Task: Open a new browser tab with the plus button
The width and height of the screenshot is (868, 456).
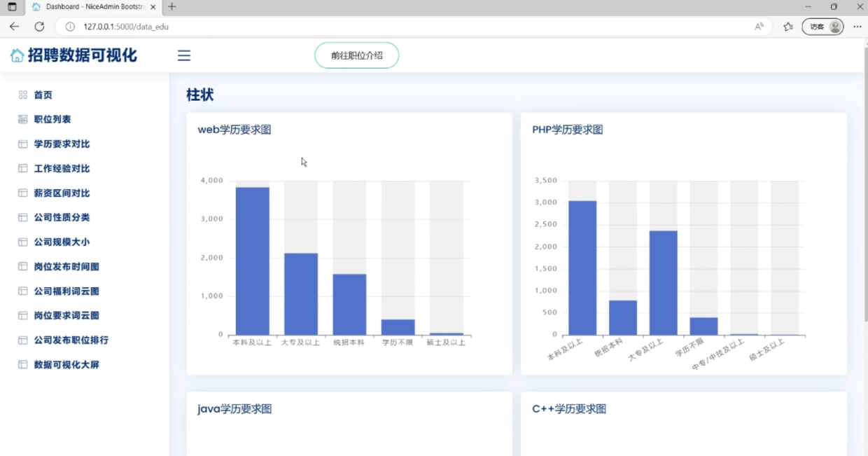Action: (x=171, y=7)
